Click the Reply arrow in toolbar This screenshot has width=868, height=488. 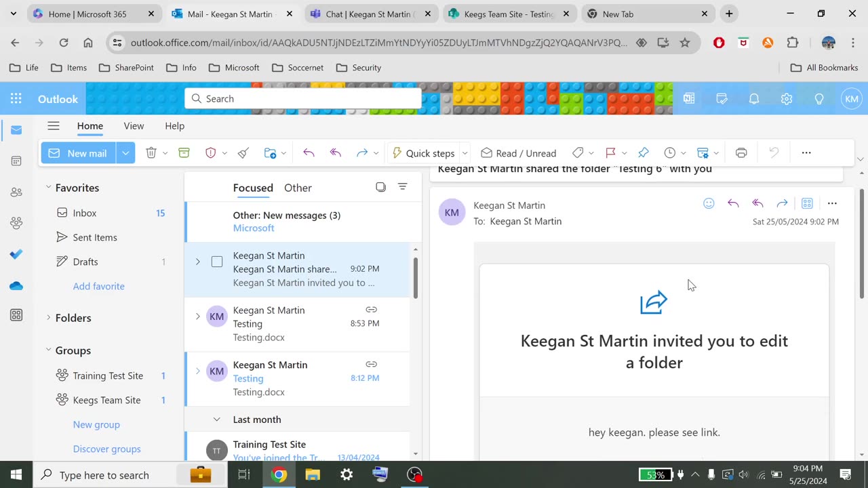pos(309,153)
